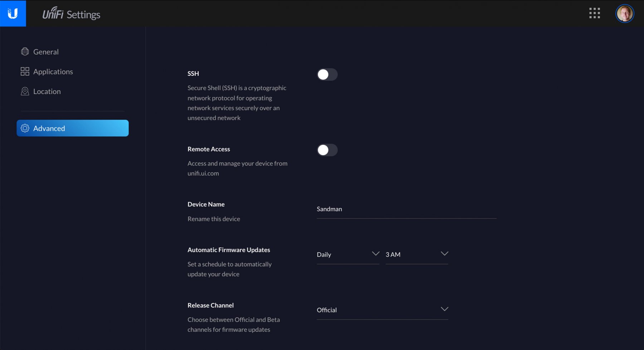Screen dimensions: 644x350
Task: Open the user profile avatar
Action: click(x=624, y=14)
